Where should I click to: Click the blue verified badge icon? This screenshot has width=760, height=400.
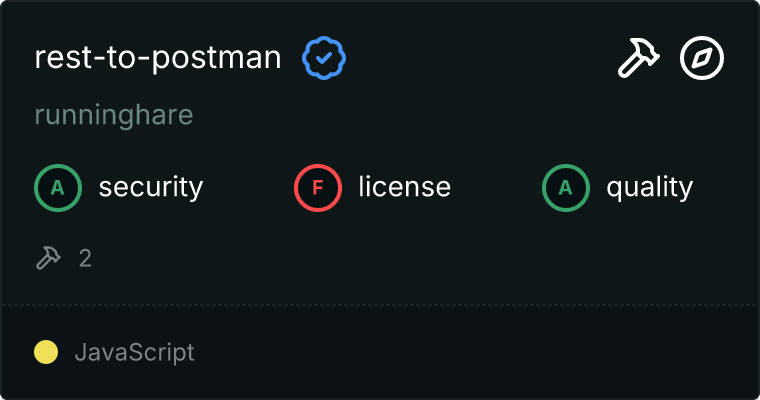(x=324, y=59)
